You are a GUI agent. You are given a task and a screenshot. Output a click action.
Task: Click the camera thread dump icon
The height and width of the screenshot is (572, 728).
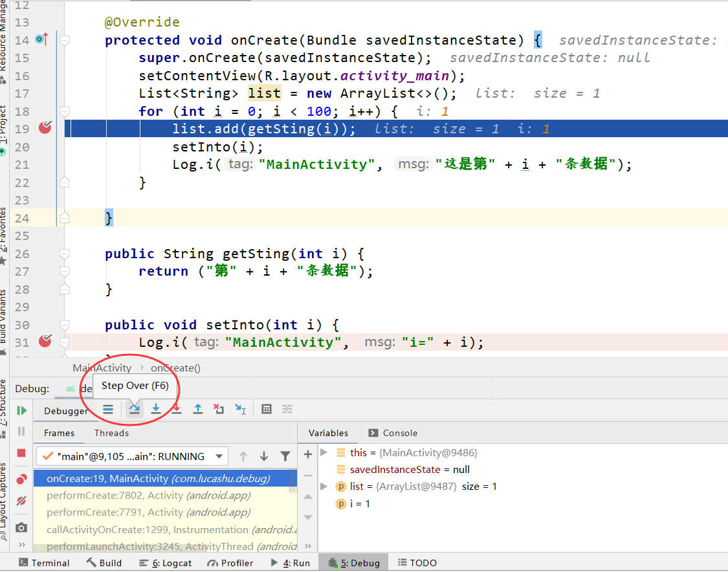[x=21, y=528]
